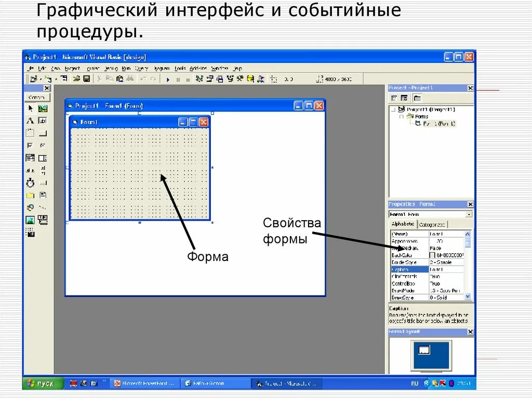
Task: Click the Windows Start (пуск) button
Action: click(x=44, y=383)
